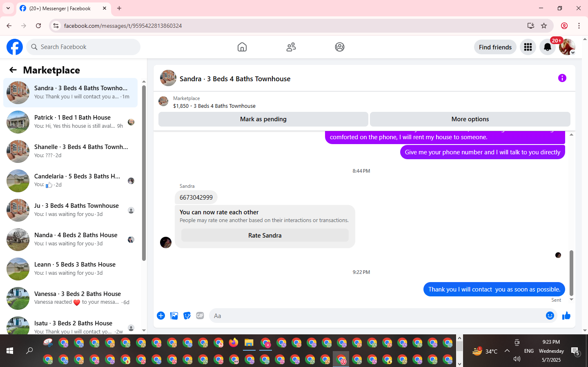Image resolution: width=588 pixels, height=367 pixels.
Task: Click the Marketplace heading
Action: pos(51,70)
